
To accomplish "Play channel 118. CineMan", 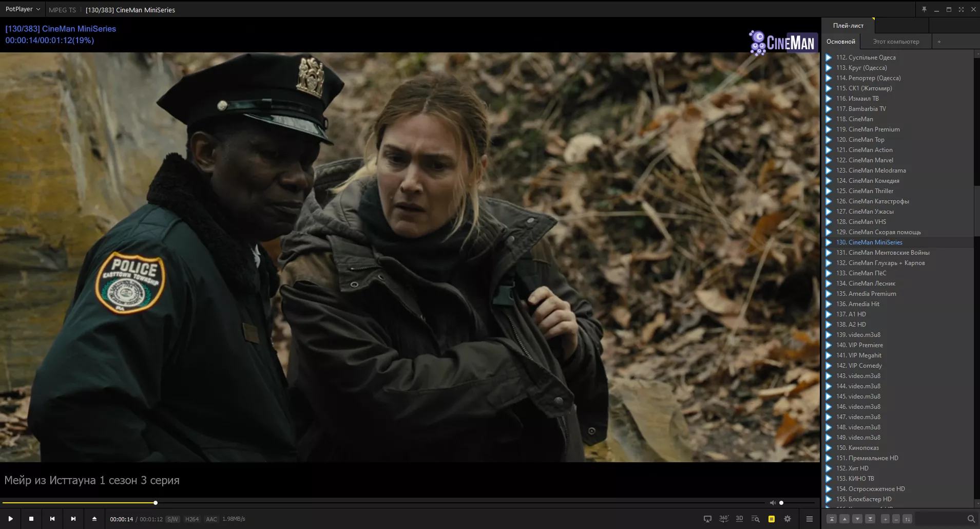I will 897,119.
